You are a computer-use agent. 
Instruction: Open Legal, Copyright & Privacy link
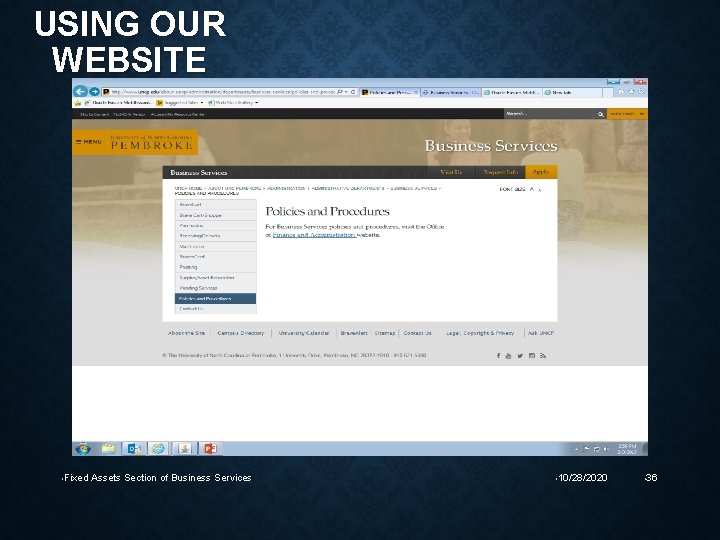[480, 333]
